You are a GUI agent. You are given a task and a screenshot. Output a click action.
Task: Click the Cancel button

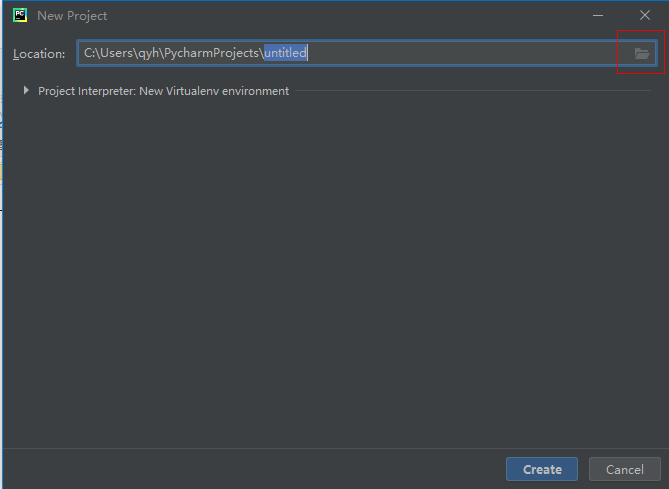tap(625, 469)
